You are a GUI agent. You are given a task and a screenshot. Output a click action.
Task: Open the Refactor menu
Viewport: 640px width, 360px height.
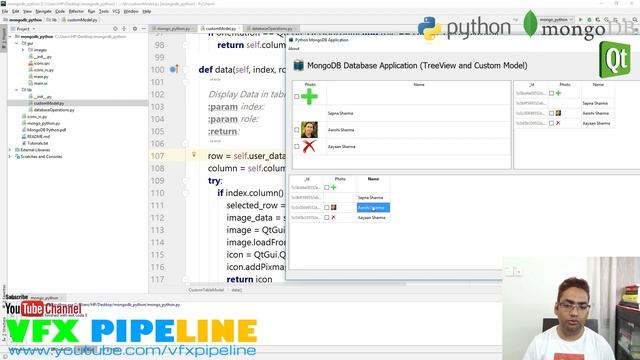[x=76, y=11]
